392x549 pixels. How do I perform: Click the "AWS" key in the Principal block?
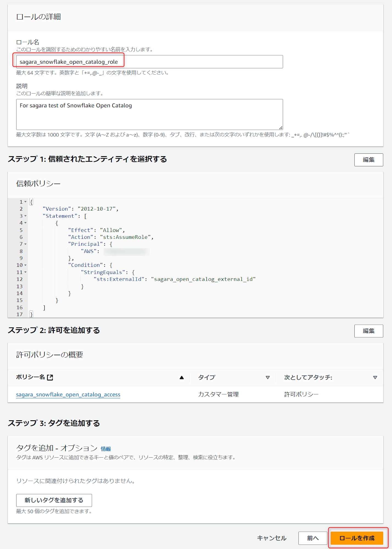[89, 251]
